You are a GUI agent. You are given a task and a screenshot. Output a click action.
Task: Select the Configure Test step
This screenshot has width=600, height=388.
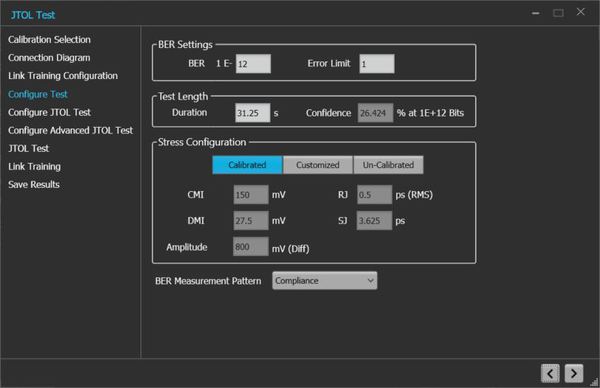[38, 94]
